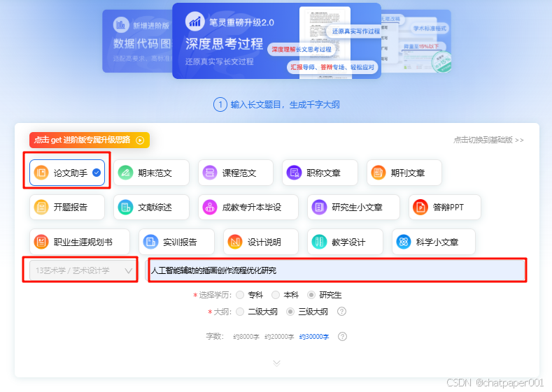The width and height of the screenshot is (552, 392).
Task: Choose the 职称文章 document type
Action: [320, 173]
